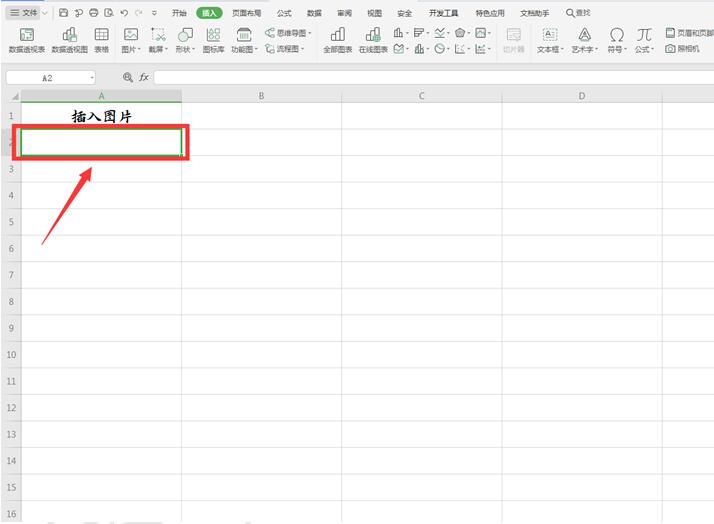Select cell A1 containing 插入图片
Image resolution: width=714 pixels, height=524 pixels.
click(x=101, y=116)
